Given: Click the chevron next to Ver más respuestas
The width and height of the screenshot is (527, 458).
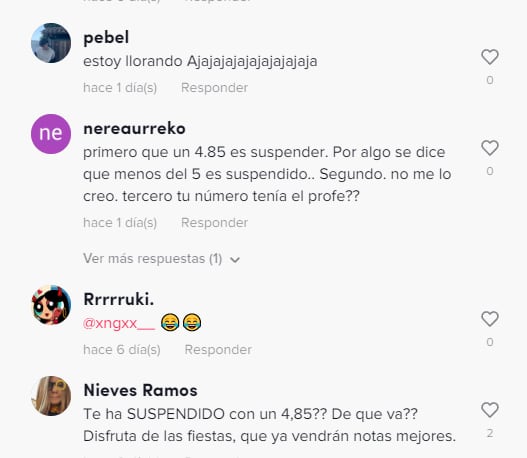Looking at the screenshot, I should click(235, 260).
